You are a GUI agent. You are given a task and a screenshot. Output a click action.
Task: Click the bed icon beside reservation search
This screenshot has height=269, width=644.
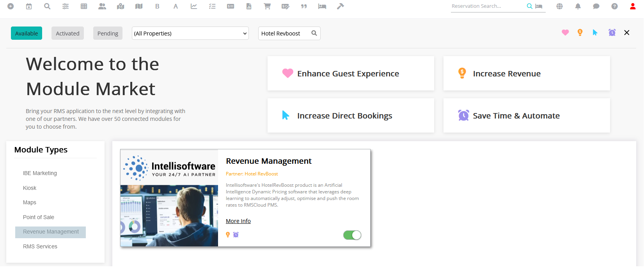pos(539,6)
